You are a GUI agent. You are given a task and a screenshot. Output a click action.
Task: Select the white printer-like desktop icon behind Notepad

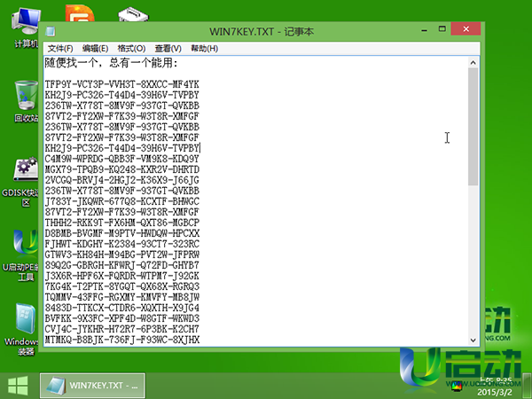[x=133, y=15]
